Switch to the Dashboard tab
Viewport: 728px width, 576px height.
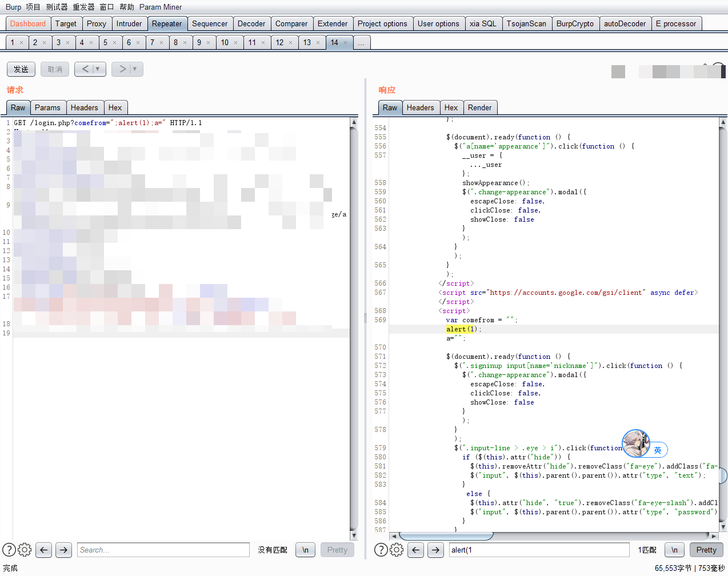(x=28, y=23)
